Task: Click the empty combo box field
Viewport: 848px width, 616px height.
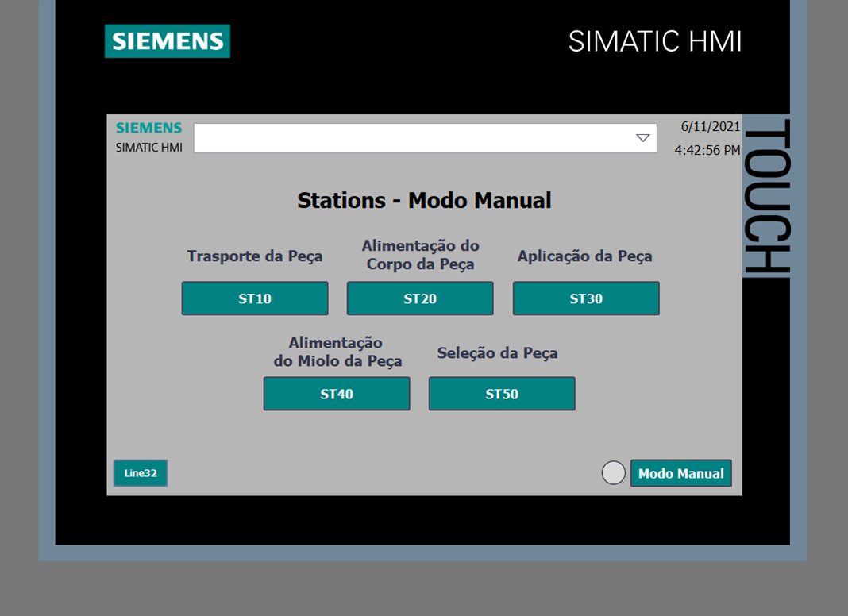Action: tap(425, 138)
